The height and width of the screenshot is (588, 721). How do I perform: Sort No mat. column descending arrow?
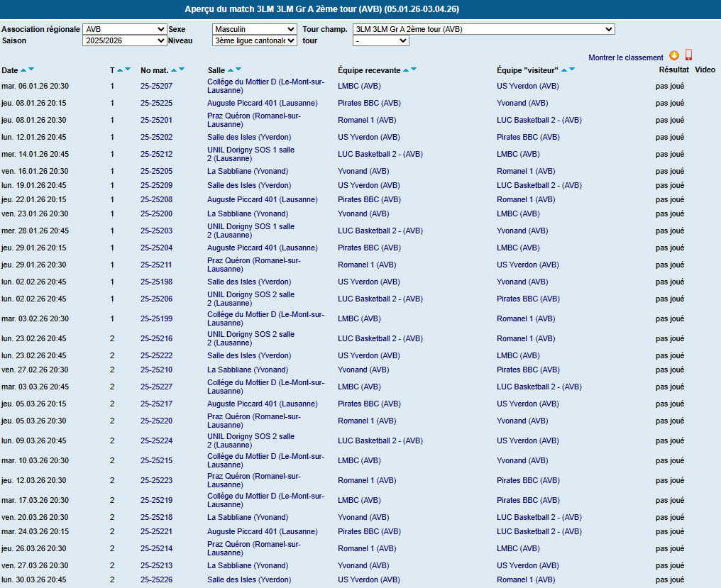182,70
